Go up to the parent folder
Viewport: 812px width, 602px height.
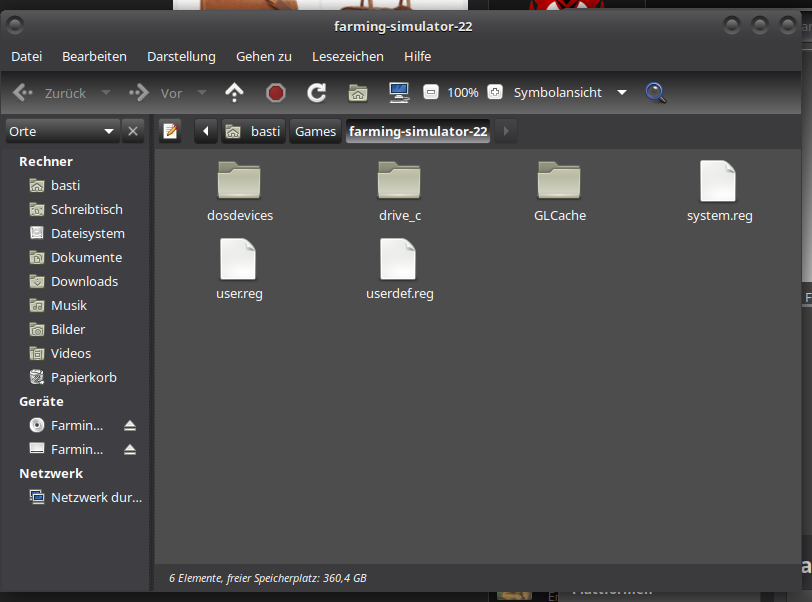(234, 93)
